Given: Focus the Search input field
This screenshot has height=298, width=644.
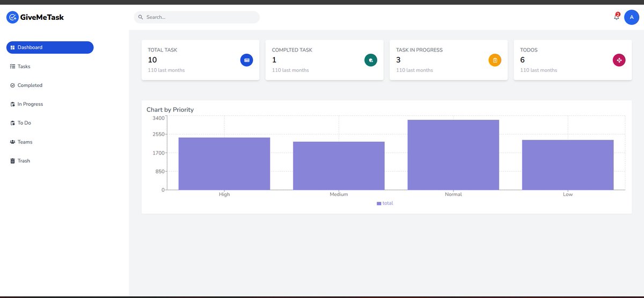Looking at the screenshot, I should pyautogui.click(x=196, y=17).
